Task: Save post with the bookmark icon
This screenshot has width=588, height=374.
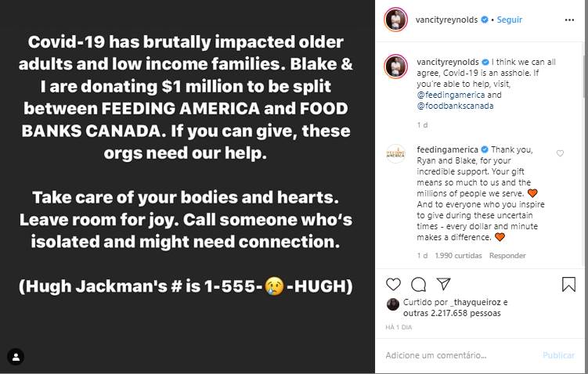Action: click(568, 284)
